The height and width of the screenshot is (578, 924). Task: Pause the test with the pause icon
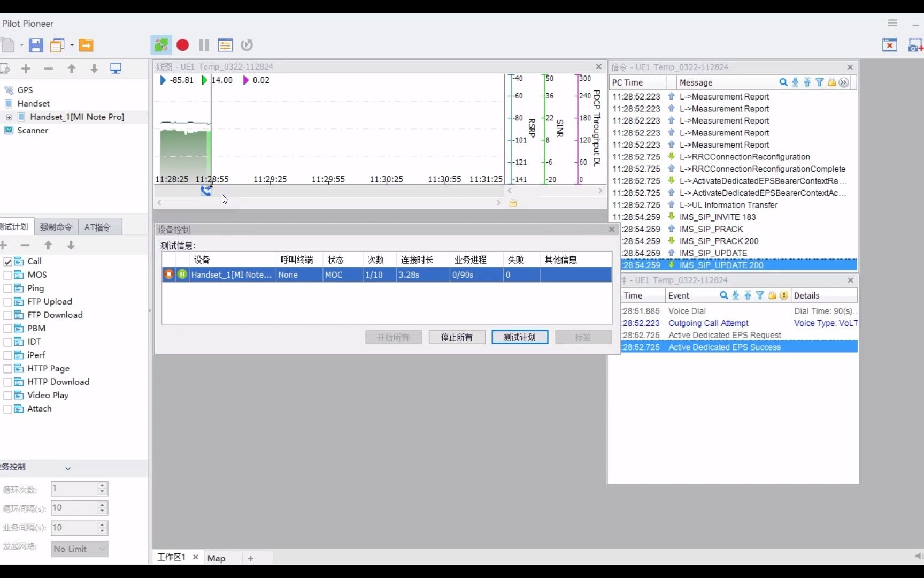pos(204,45)
